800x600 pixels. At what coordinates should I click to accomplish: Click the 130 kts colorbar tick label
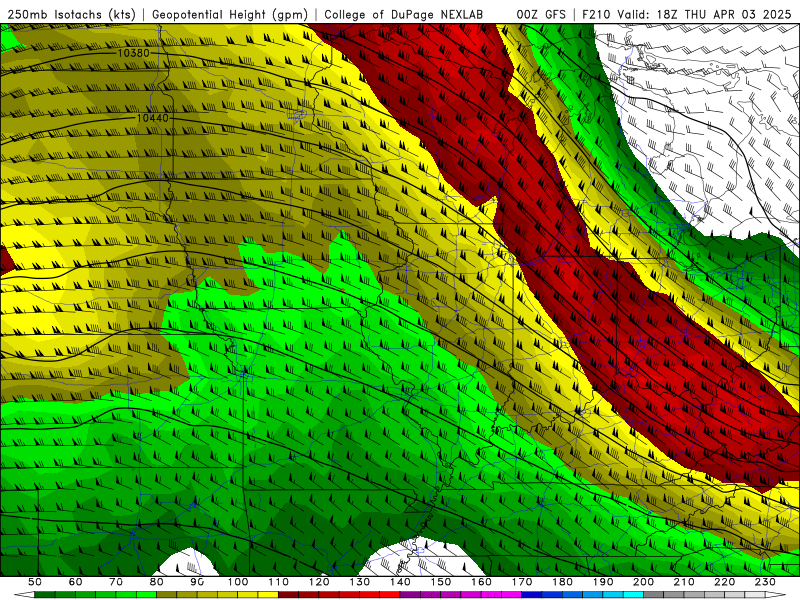[360, 582]
